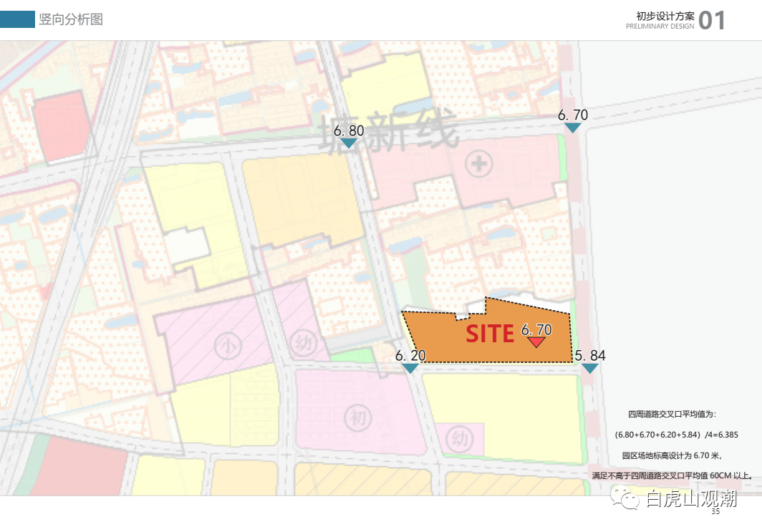762x532 pixels.
Task: Click the 6.20 elevation value
Action: (410, 356)
